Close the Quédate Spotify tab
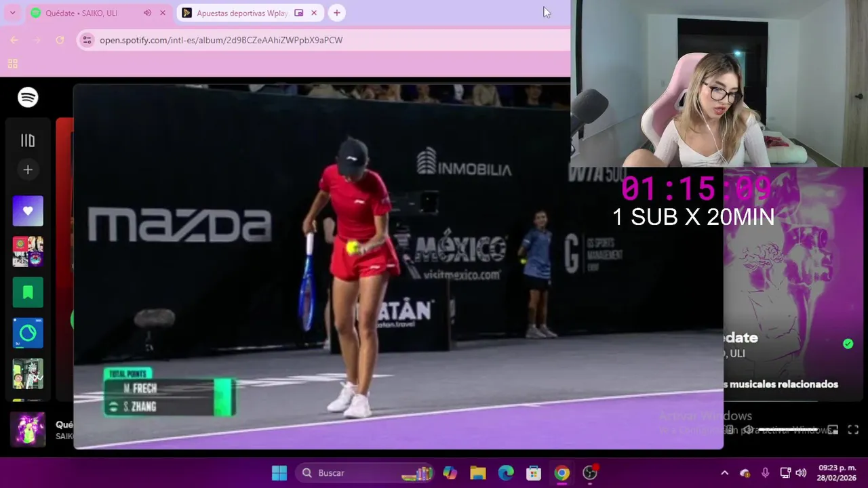Image resolution: width=868 pixels, height=488 pixels. coord(163,13)
